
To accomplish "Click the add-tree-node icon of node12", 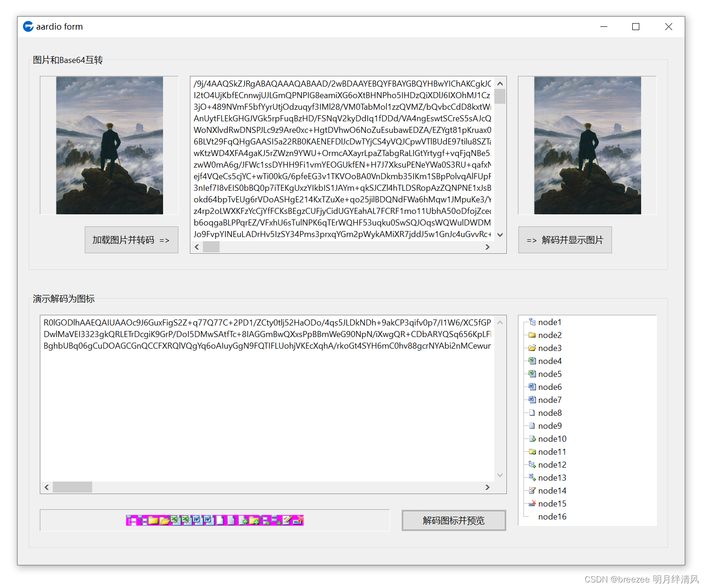I will pos(532,464).
